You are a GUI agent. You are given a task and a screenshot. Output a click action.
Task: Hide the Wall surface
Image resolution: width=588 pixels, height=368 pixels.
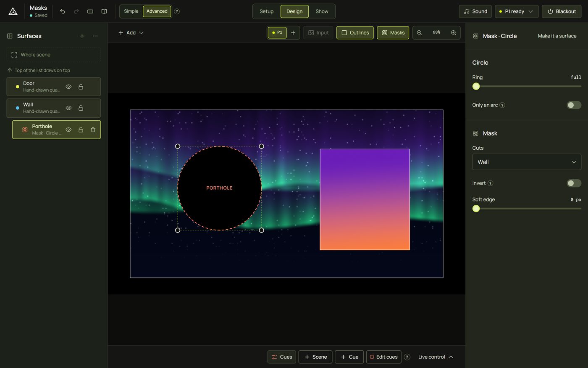[x=68, y=108]
